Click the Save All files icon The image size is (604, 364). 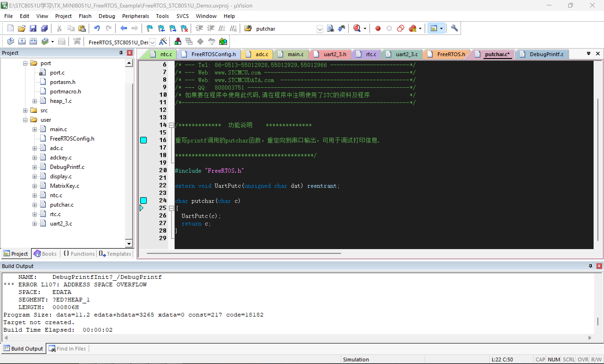point(44,29)
